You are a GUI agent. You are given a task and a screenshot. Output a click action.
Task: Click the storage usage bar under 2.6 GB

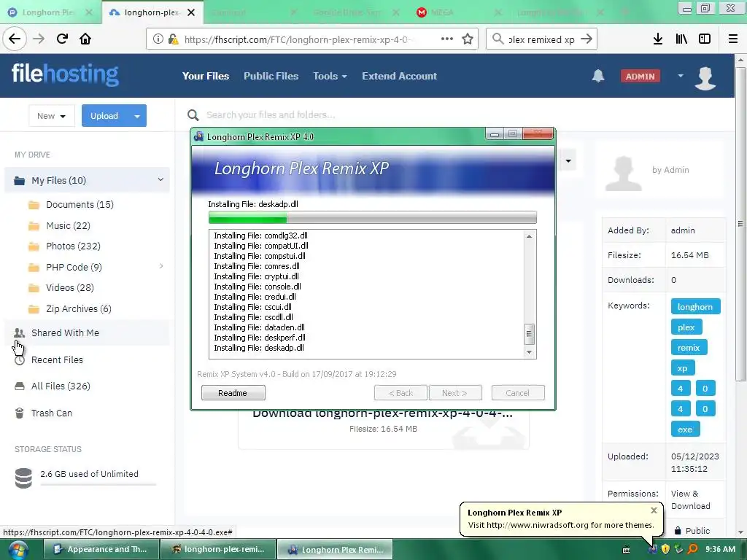point(98,484)
